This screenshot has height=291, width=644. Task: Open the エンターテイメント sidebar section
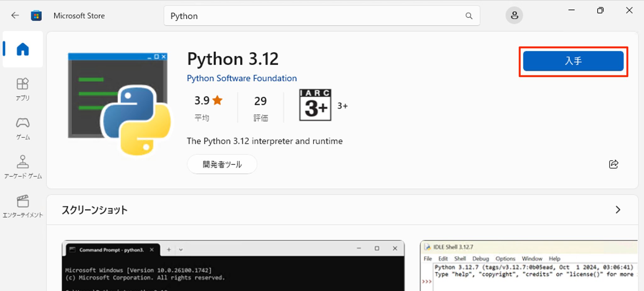[22, 206]
